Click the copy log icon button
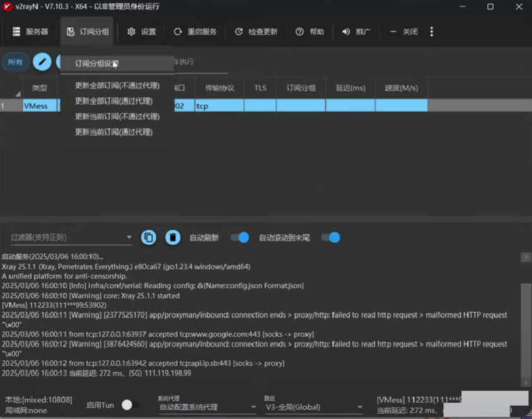The image size is (532, 419). [x=148, y=237]
